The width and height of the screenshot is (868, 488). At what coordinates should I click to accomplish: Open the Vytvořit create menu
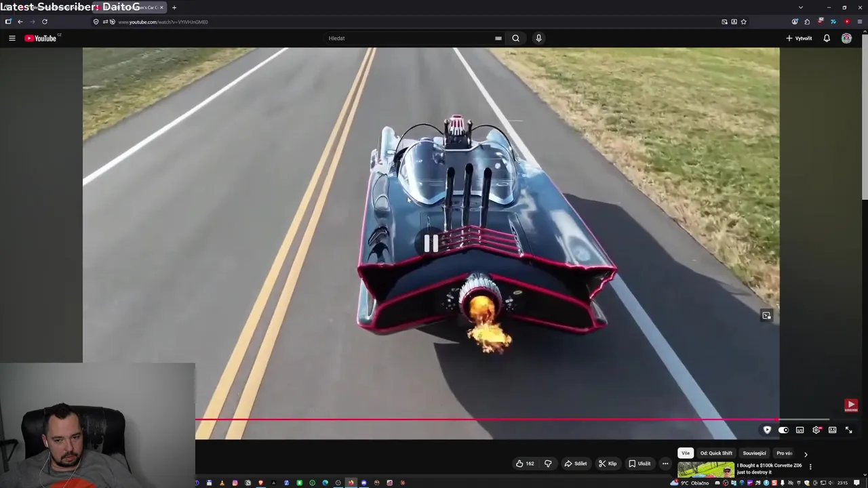(799, 38)
